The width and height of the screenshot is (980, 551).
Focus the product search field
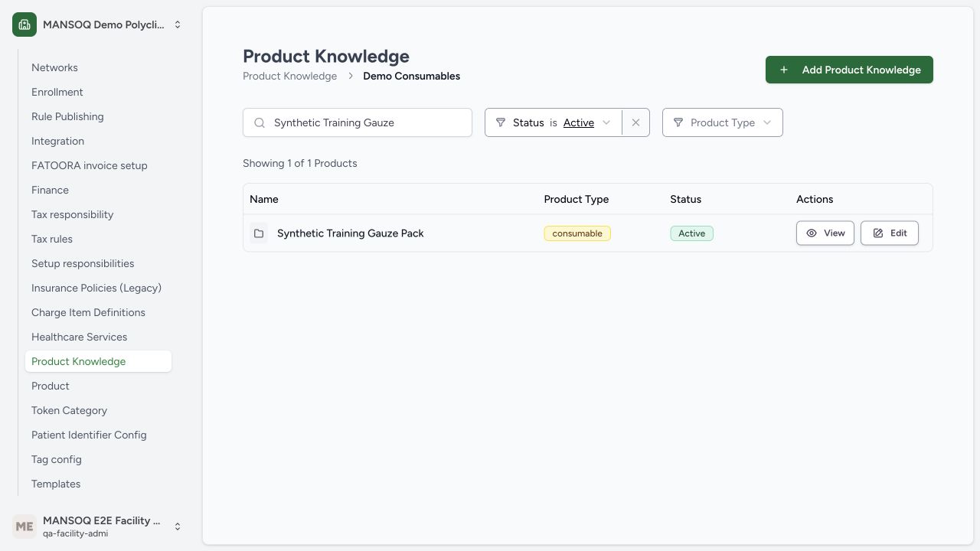coord(358,122)
